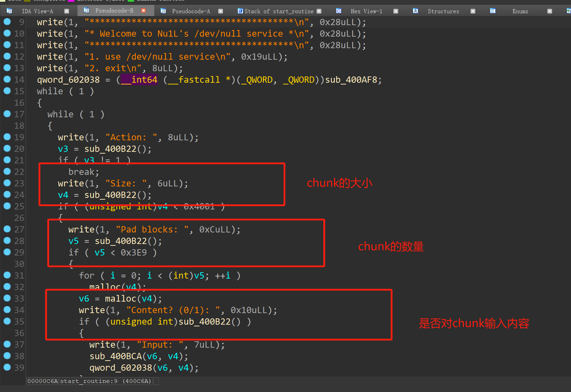Click status bar offset 00000C6A

(43, 381)
